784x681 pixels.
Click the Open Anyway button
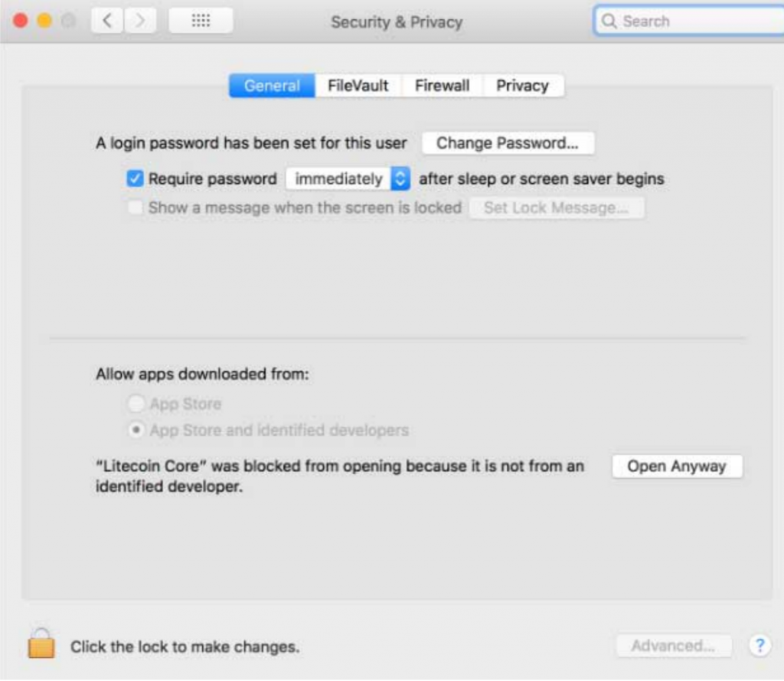point(677,466)
